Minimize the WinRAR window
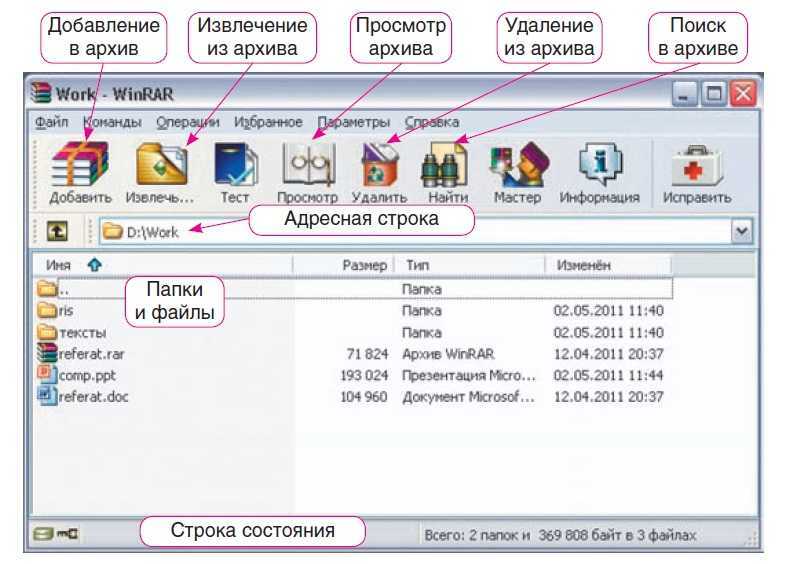 [x=684, y=94]
